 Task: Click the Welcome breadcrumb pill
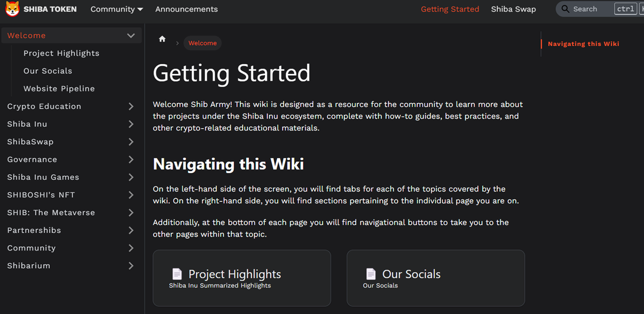[x=202, y=43]
